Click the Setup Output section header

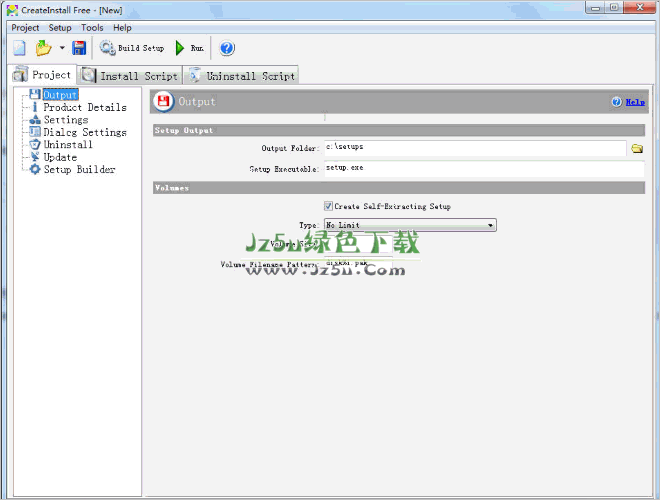pyautogui.click(x=399, y=130)
